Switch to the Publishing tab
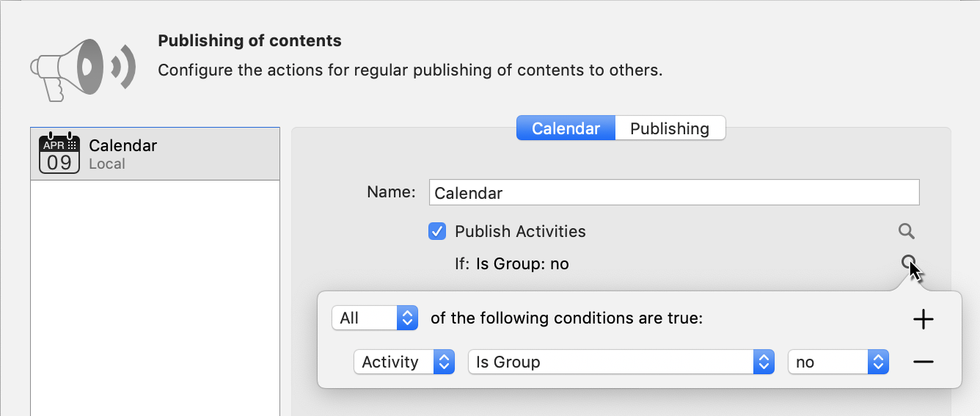This screenshot has width=980, height=416. (x=670, y=128)
